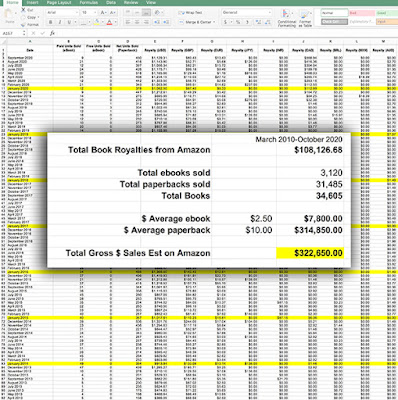Decrease font size with smaller A
The height and width of the screenshot is (400, 398).
(113, 13)
